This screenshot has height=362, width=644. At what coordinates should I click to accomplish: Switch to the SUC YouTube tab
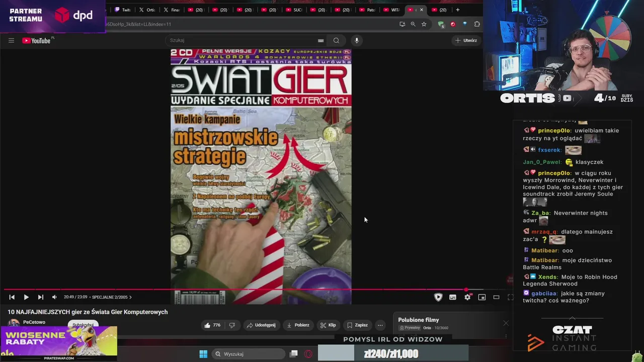tap(294, 10)
